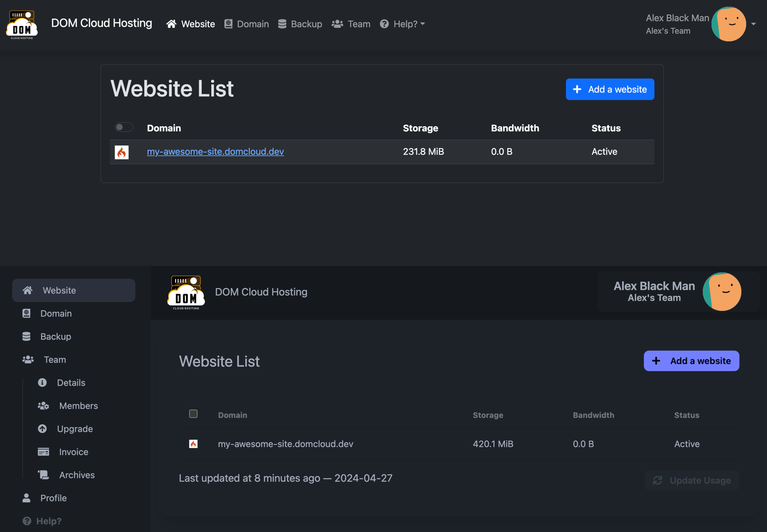Open the my-awesome-site.domcloud.dev link

(x=215, y=152)
